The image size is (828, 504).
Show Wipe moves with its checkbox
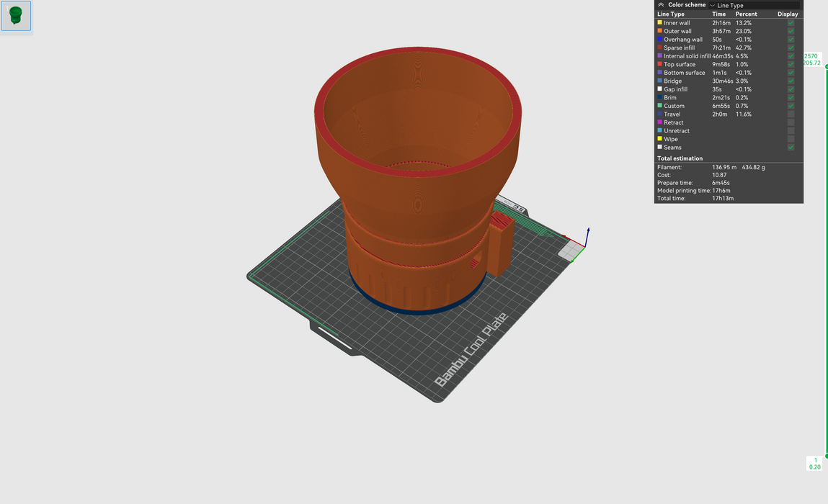pos(791,139)
